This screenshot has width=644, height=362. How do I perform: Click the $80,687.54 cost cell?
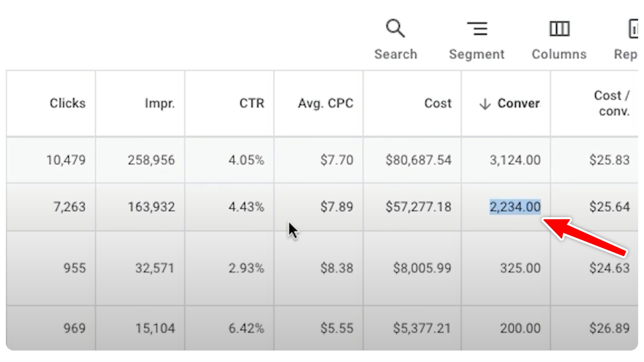(x=418, y=160)
